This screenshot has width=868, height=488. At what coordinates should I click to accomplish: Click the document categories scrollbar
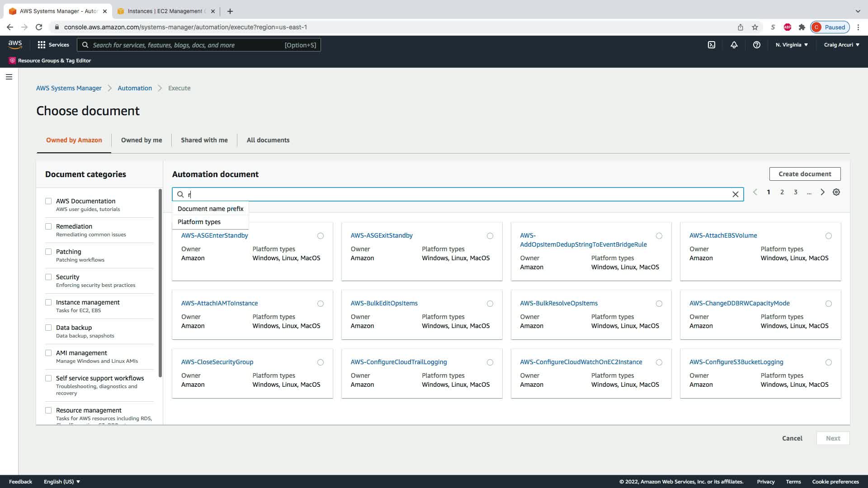tap(160, 283)
